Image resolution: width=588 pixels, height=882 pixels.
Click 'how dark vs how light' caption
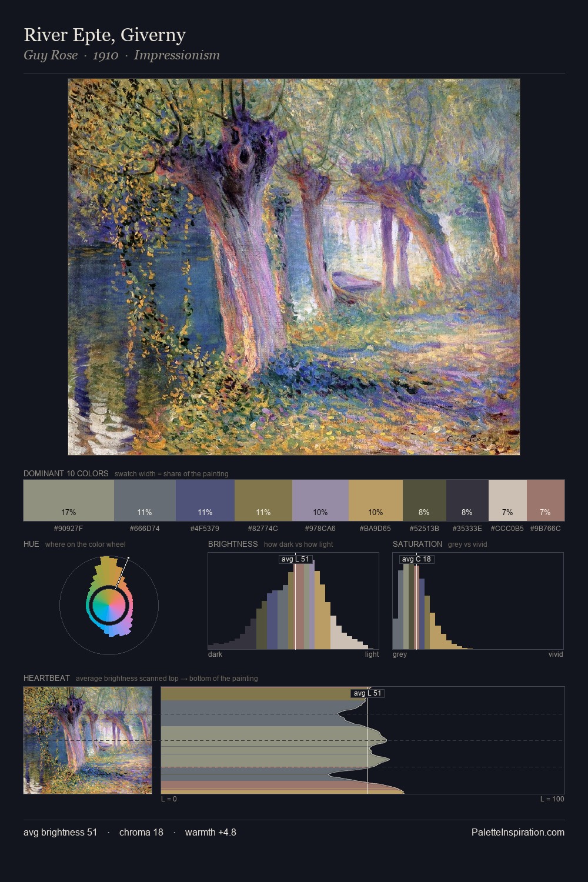[299, 544]
